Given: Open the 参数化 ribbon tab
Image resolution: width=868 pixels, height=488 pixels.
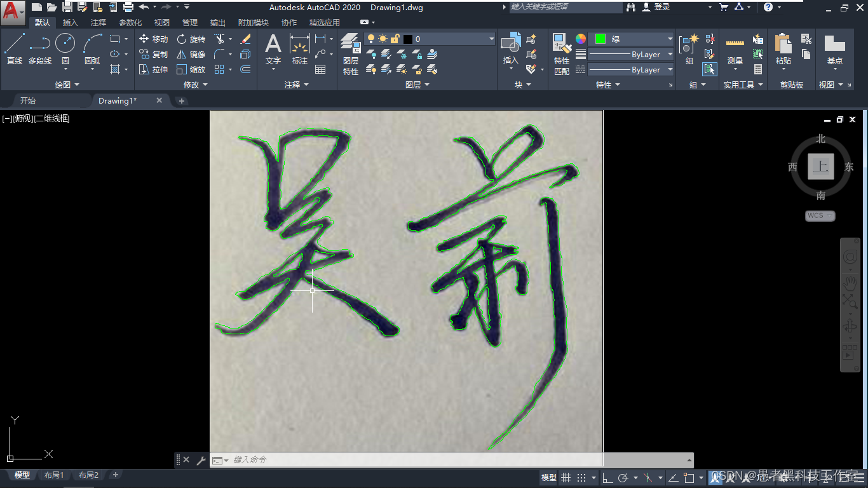Looking at the screenshot, I should click(x=130, y=23).
